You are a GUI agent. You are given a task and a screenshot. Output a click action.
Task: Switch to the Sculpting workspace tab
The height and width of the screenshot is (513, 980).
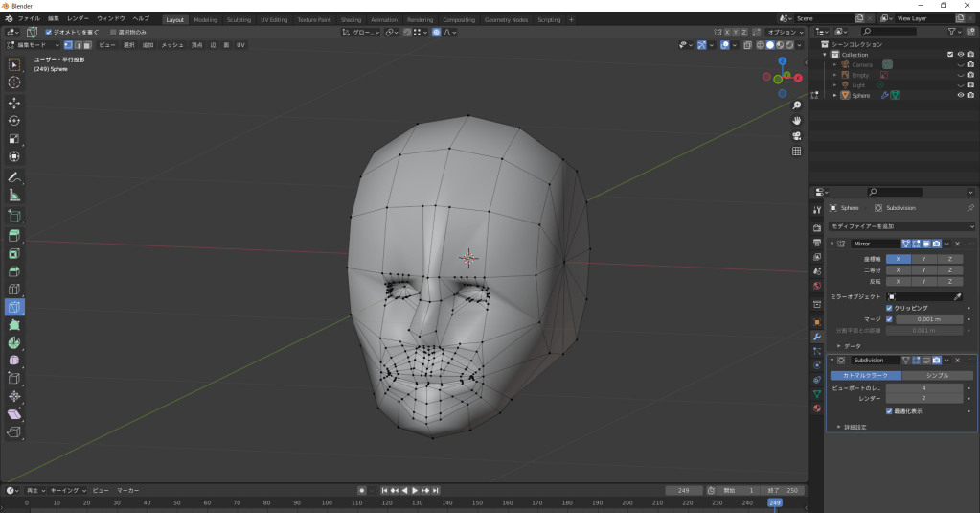click(x=238, y=19)
